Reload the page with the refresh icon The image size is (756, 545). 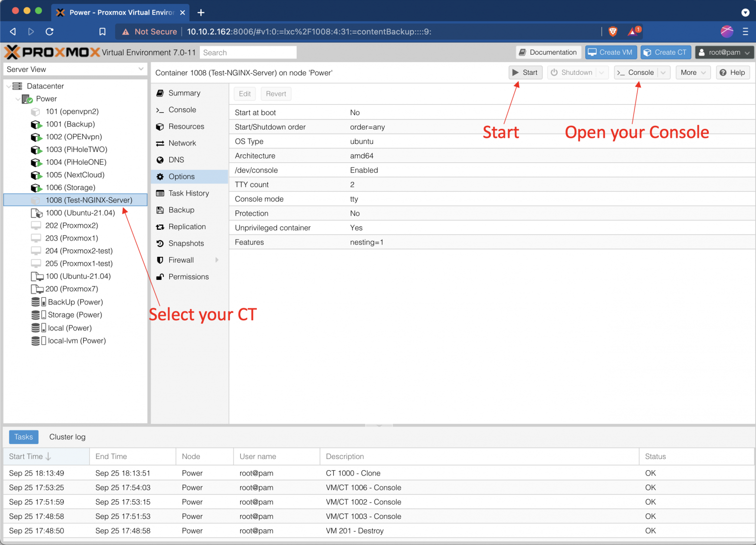tap(49, 31)
